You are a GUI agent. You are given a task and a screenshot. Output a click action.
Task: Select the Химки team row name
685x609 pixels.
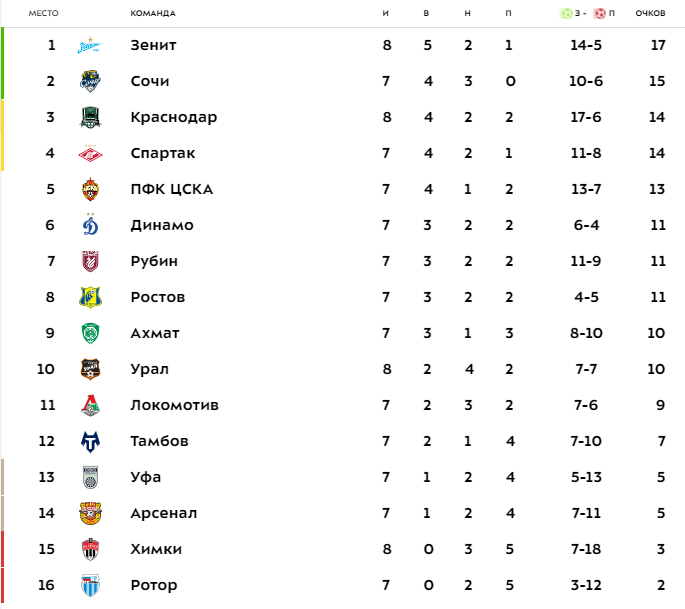click(156, 549)
